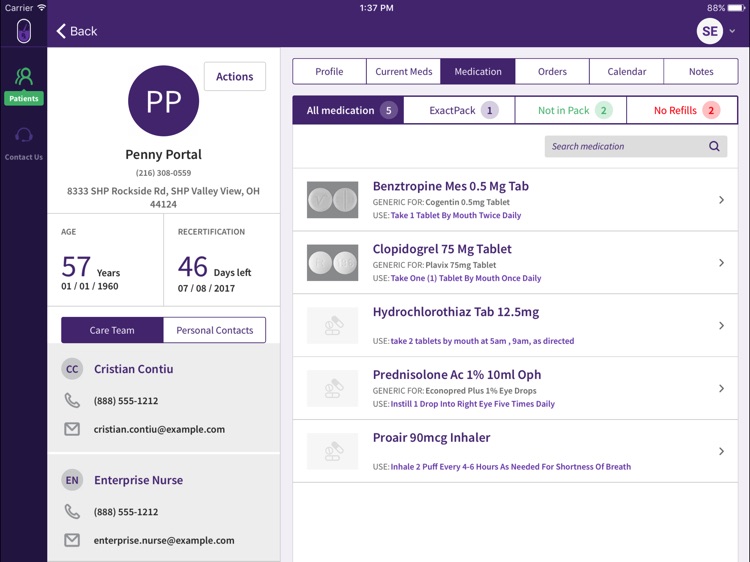
Task: Click inside Search medication field
Action: coord(636,146)
